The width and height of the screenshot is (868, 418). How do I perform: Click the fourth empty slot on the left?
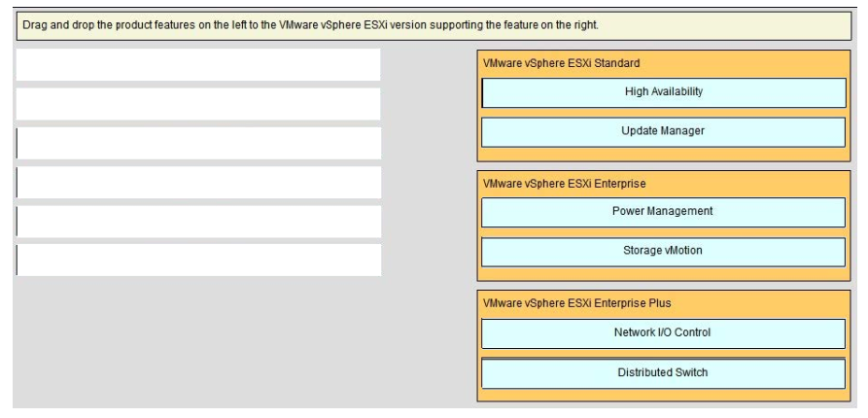198,183
